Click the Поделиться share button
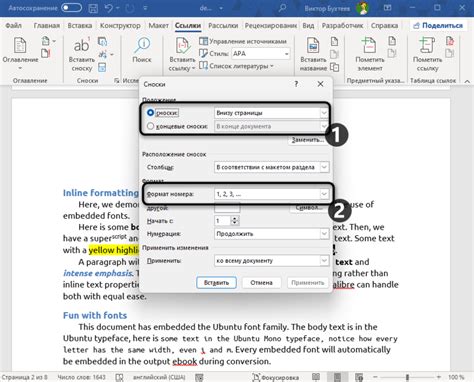The height and width of the screenshot is (382, 474). (x=438, y=25)
